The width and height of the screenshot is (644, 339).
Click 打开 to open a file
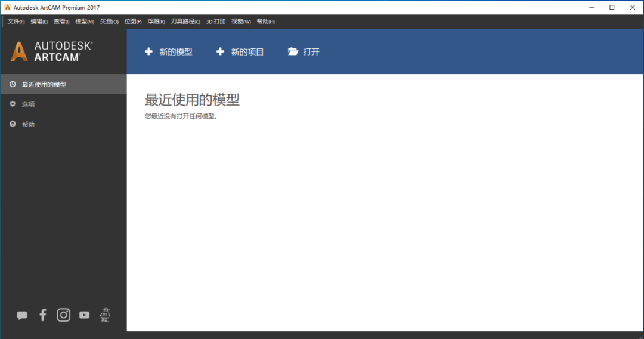click(304, 52)
